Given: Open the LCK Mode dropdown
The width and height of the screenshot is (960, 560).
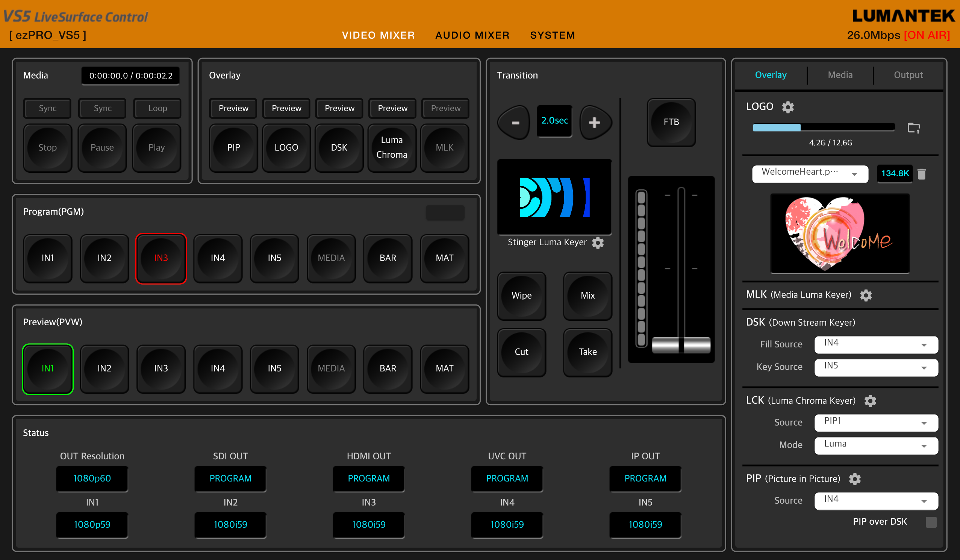Looking at the screenshot, I should (876, 445).
